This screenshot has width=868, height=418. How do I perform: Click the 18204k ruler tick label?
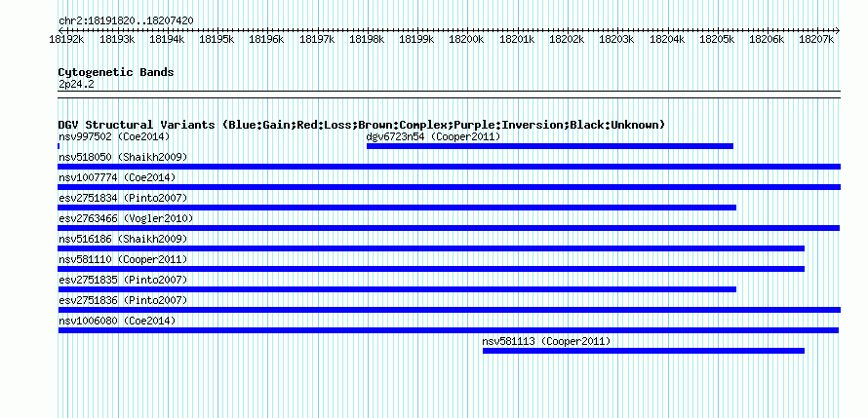(x=667, y=39)
